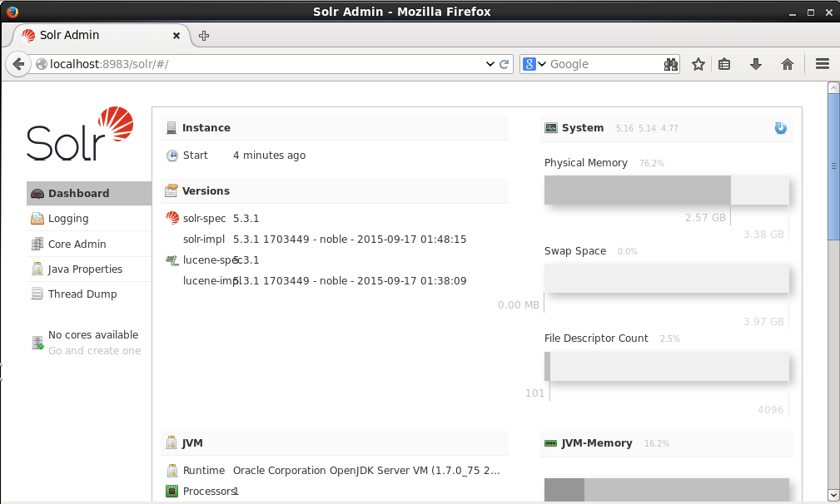Click the Logging notepad icon
This screenshot has height=504, width=840.
(x=37, y=218)
